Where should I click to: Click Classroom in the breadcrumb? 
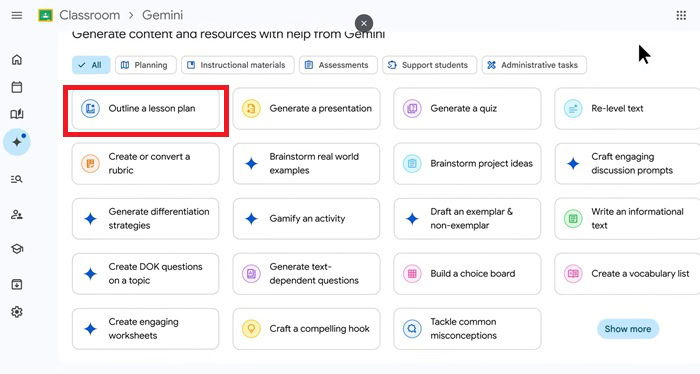[x=90, y=15]
